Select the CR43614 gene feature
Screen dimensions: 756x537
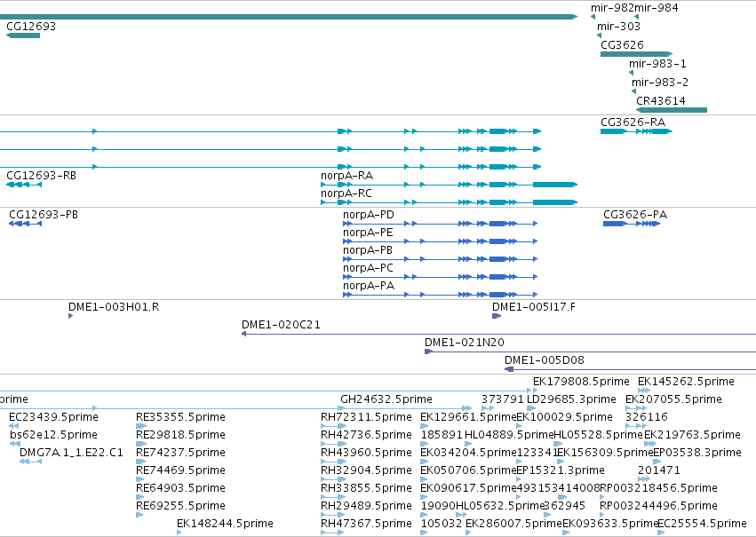[x=672, y=110]
